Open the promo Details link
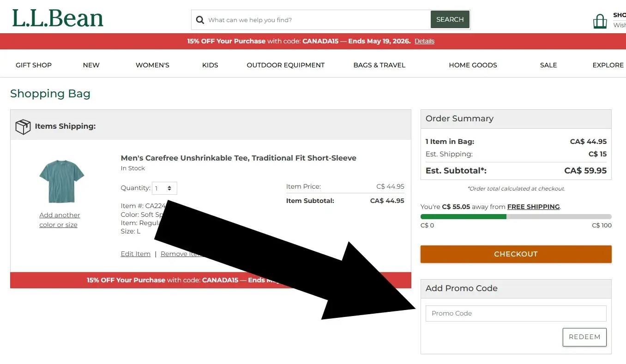Viewport: 626px width, 364px height. pyautogui.click(x=424, y=41)
